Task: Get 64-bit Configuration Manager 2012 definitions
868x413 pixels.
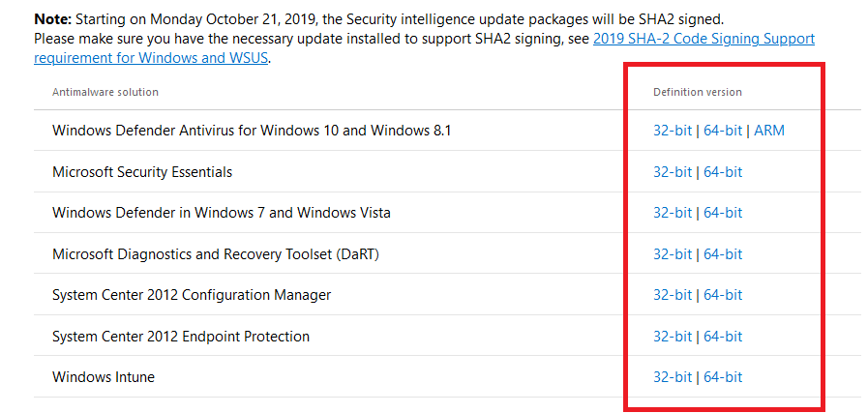Action: (723, 295)
